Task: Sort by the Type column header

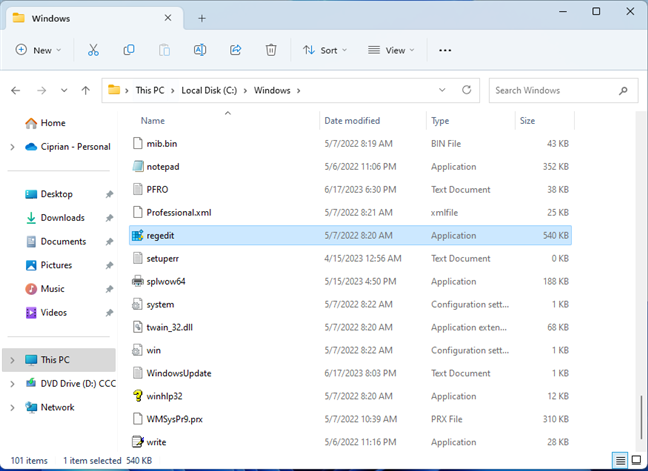Action: point(440,121)
